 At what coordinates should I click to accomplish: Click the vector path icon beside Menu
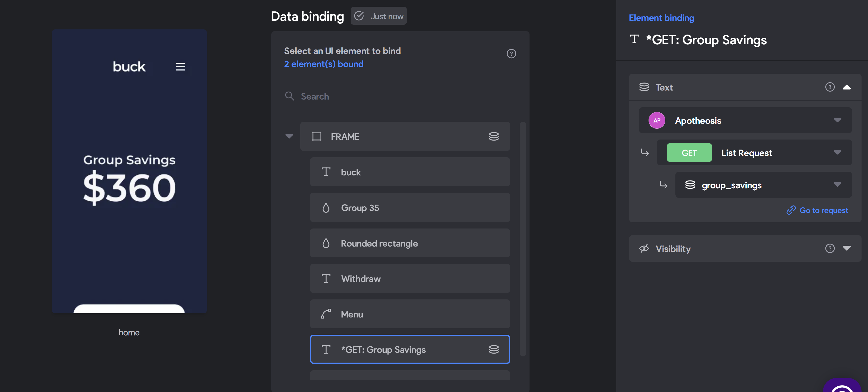click(326, 314)
